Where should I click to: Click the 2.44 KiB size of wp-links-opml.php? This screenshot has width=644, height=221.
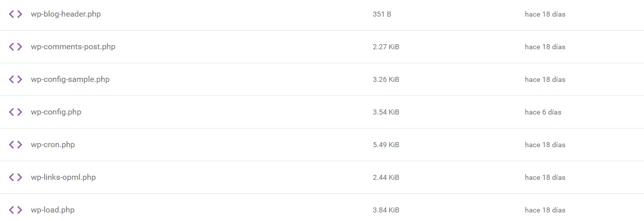[x=386, y=177]
